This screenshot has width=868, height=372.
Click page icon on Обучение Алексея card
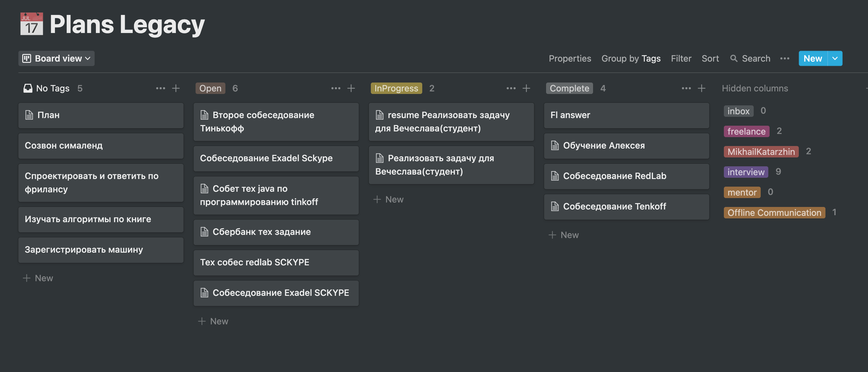(555, 145)
